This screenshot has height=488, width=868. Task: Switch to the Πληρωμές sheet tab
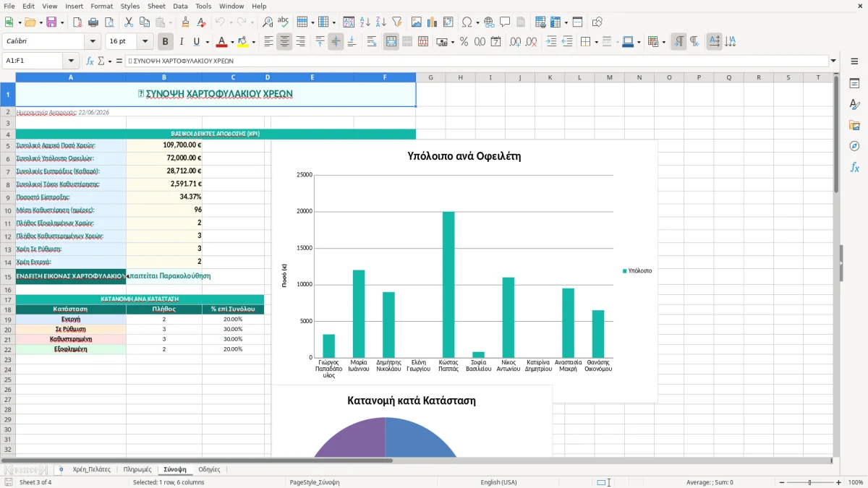137,469
